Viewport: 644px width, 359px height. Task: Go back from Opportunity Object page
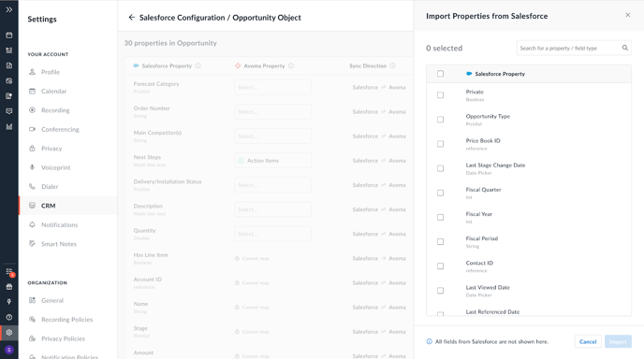131,17
